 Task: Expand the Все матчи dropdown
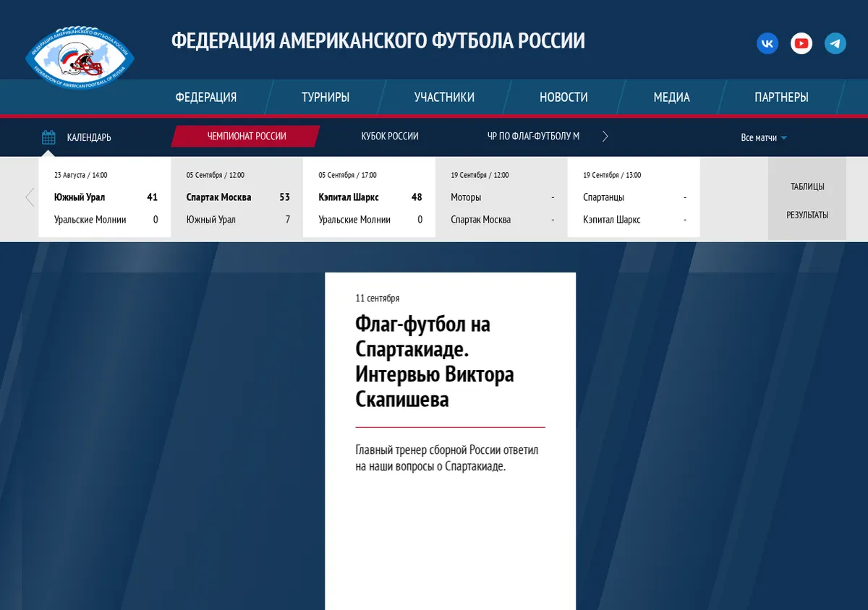tap(764, 137)
